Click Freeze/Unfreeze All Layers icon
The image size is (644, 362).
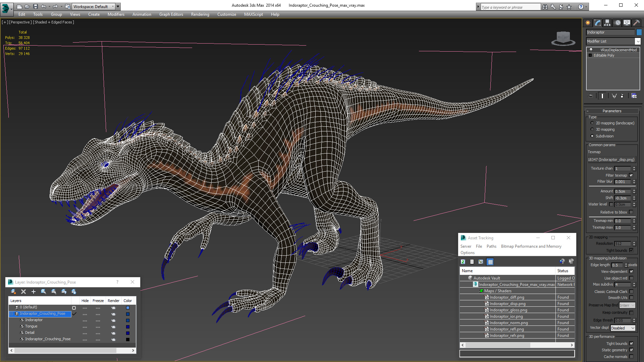pyautogui.click(x=74, y=292)
